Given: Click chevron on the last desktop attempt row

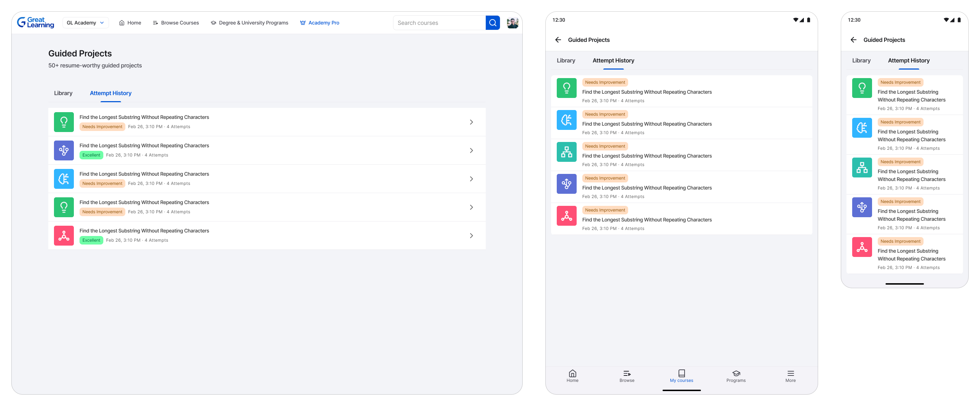Looking at the screenshot, I should (x=471, y=236).
